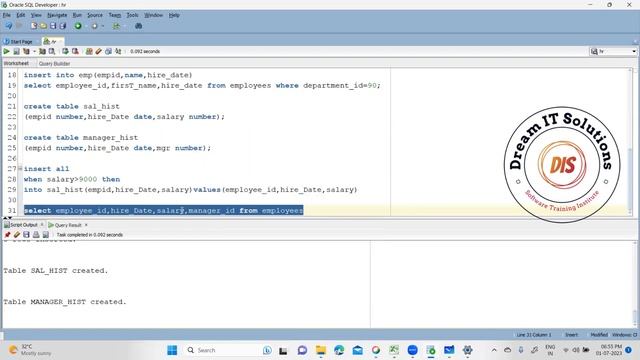Screen dimensions: 640x360
Task: Close the Script Output tab
Action: 42,225
